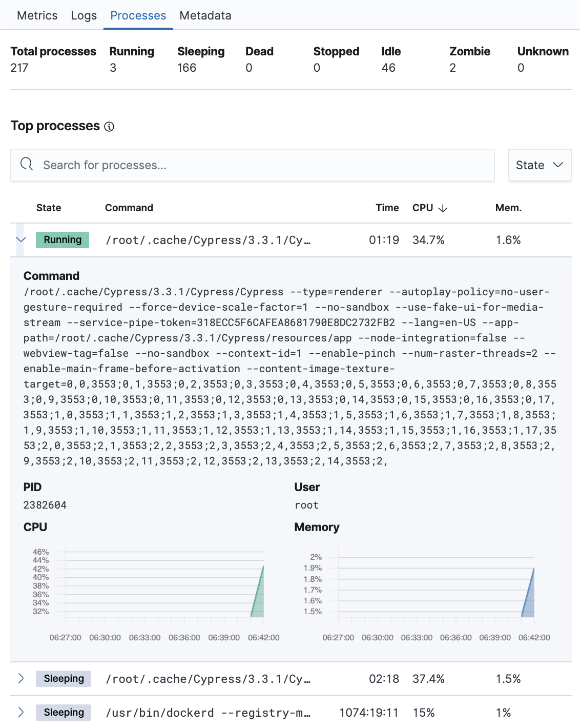The image size is (580, 728).
Task: Select the Metadata tab
Action: point(205,15)
